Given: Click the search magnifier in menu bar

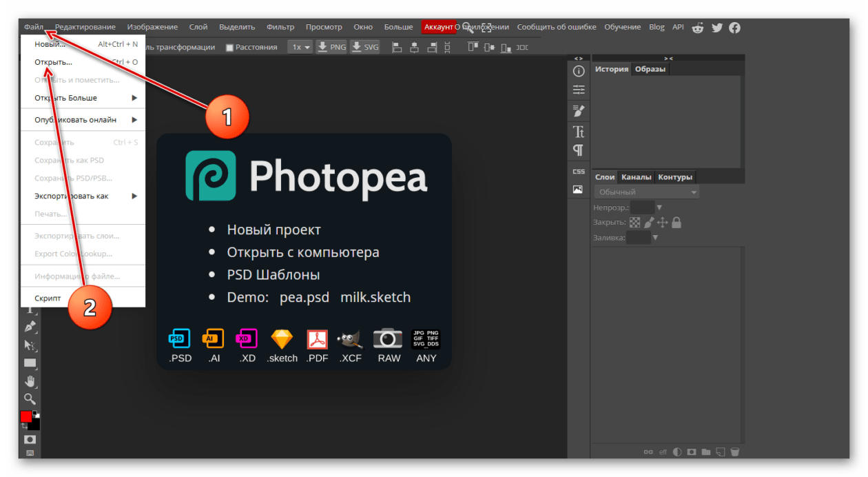Looking at the screenshot, I should [468, 28].
